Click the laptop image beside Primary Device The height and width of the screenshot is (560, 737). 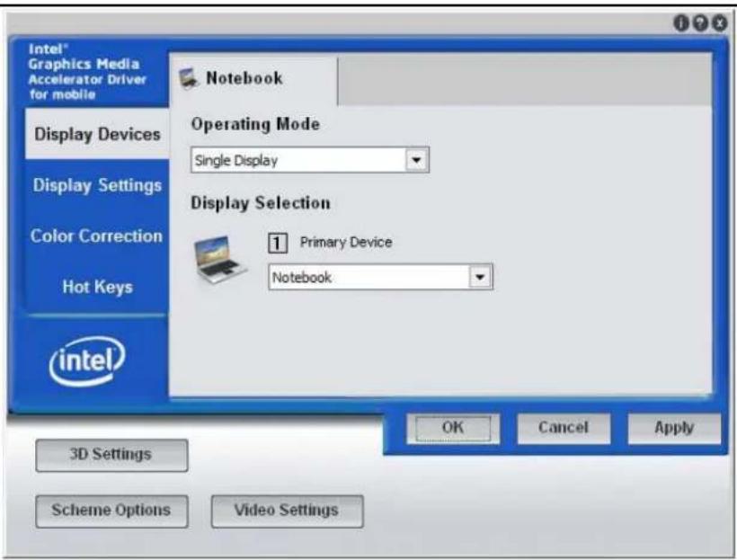tap(219, 260)
